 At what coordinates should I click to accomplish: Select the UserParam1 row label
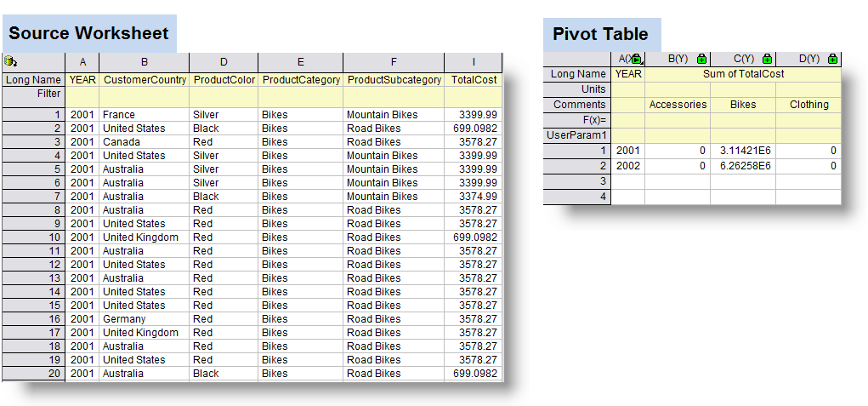(578, 135)
